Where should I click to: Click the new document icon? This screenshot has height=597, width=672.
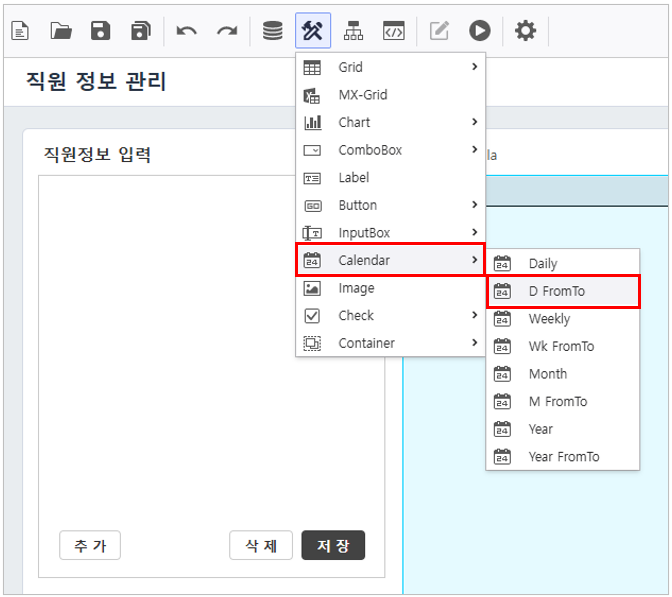tap(20, 31)
